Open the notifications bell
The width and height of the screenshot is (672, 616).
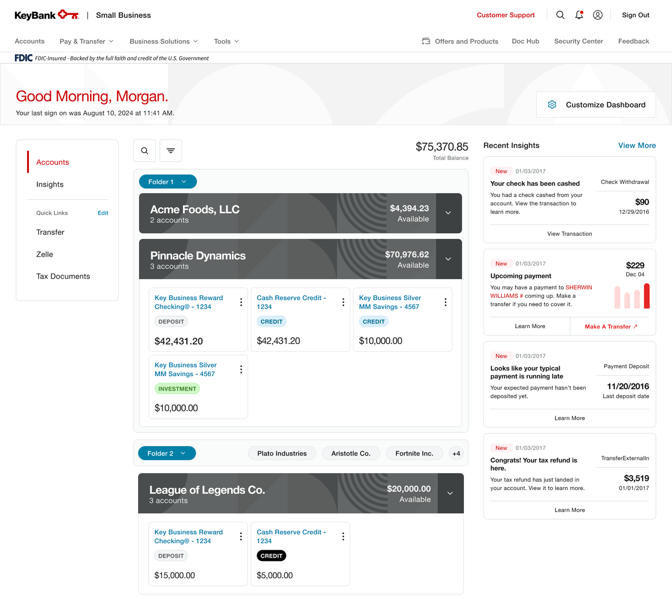[x=579, y=15]
